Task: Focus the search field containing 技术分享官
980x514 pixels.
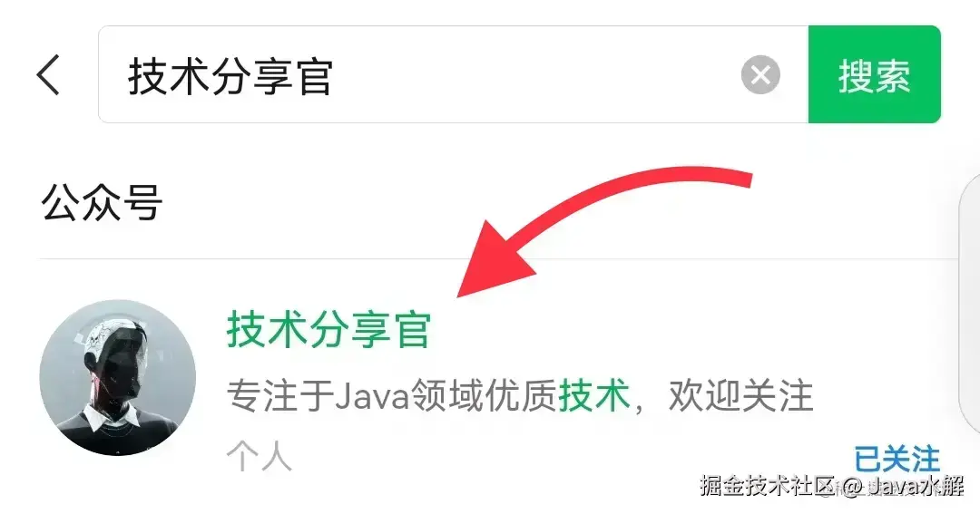Action: point(453,74)
